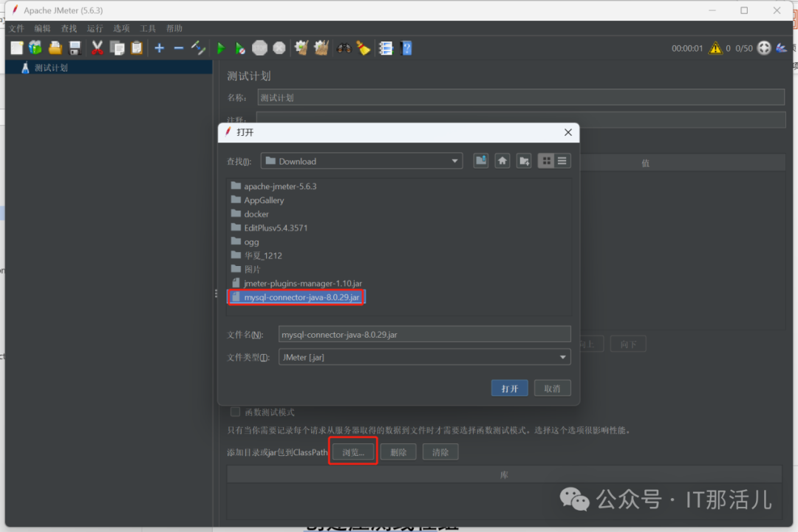Toggle the 函数测试模式 checkbox

(235, 412)
